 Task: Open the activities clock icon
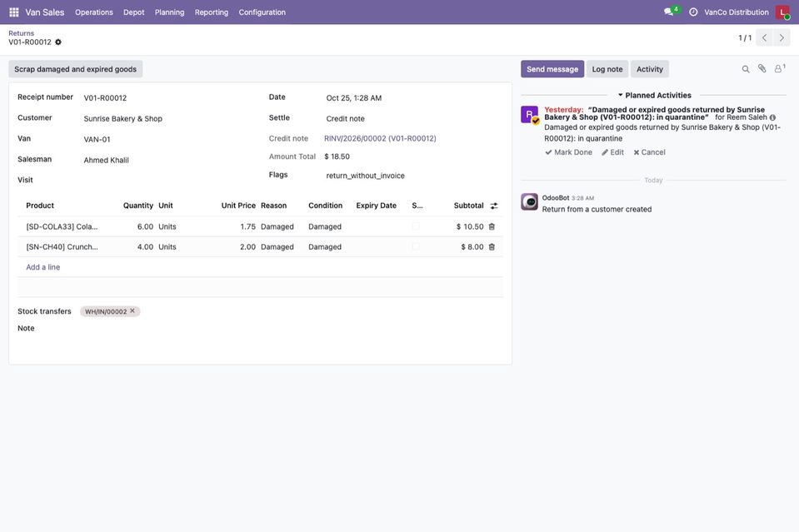693,12
